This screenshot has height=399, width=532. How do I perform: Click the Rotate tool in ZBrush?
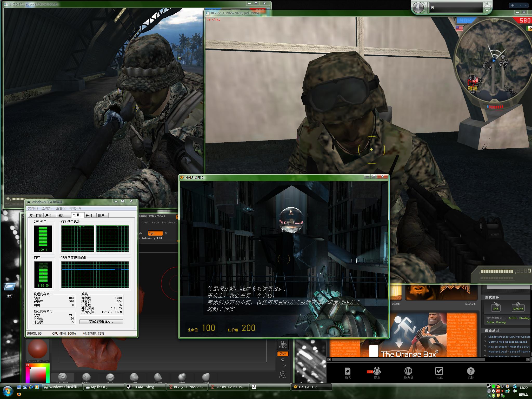click(x=283, y=344)
